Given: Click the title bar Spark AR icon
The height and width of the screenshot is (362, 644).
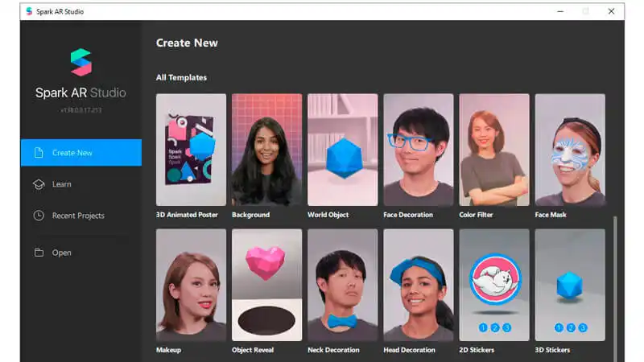Looking at the screenshot, I should [29, 11].
